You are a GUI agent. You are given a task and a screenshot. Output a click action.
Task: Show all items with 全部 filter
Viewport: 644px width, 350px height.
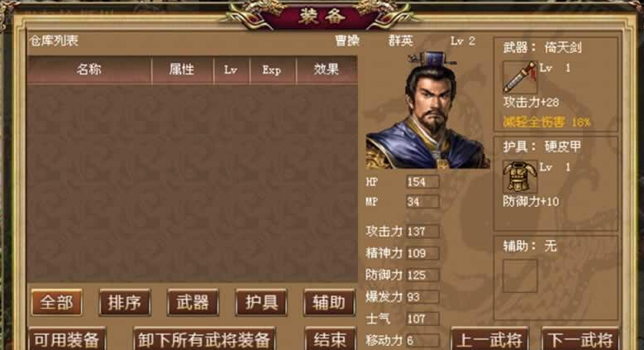(57, 302)
